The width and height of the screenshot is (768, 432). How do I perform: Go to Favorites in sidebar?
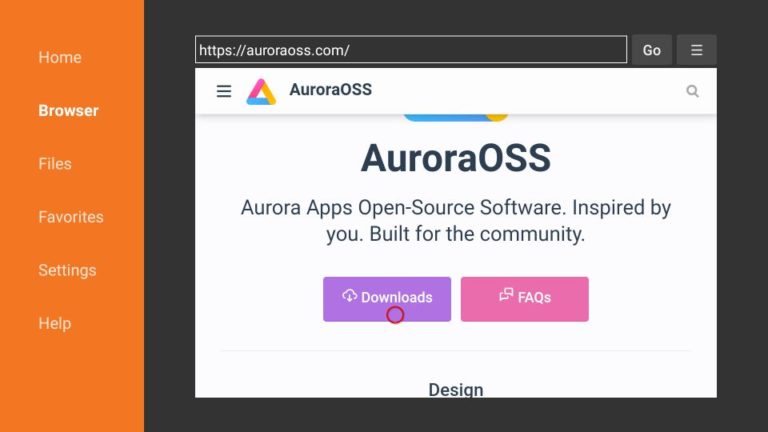[x=71, y=217]
